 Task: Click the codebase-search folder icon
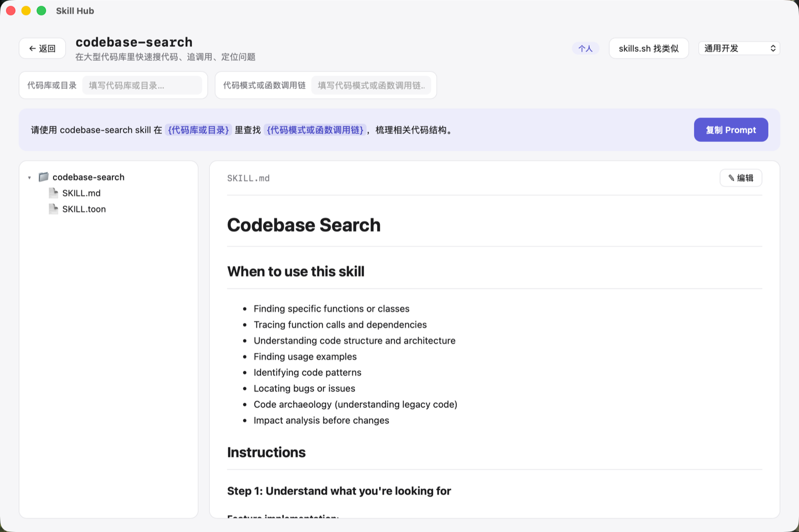click(44, 177)
